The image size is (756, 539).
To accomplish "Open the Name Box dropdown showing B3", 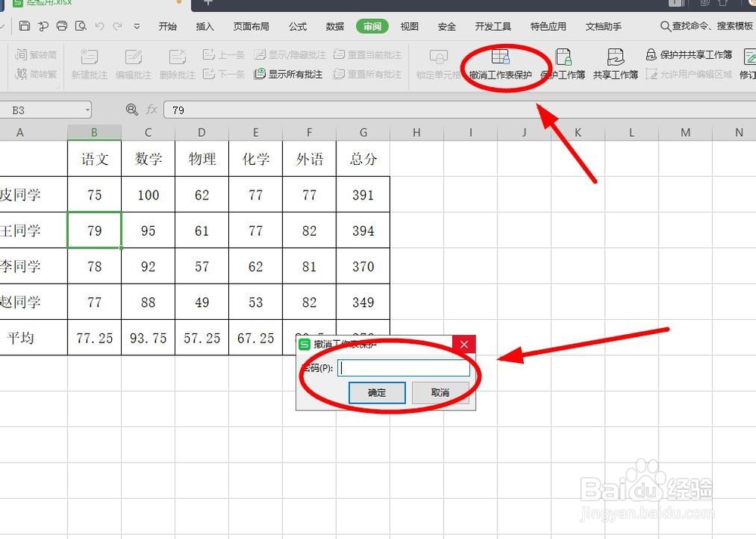I will 87,110.
